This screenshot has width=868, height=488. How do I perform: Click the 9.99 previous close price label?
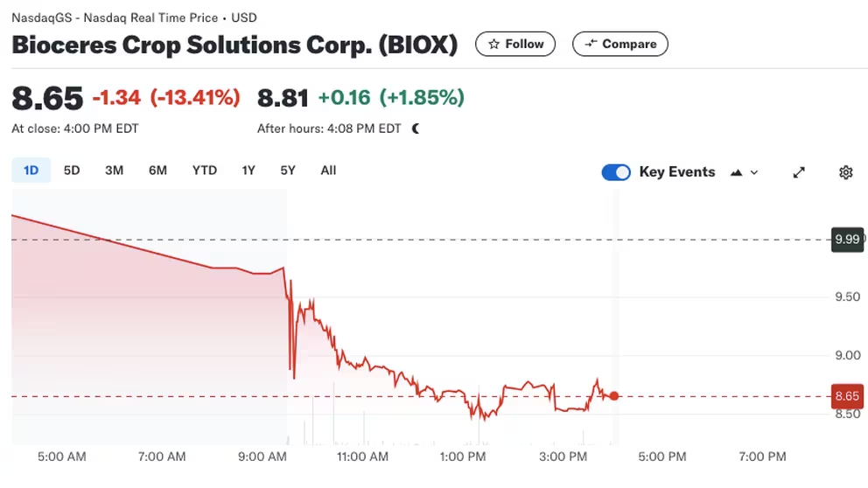(848, 239)
